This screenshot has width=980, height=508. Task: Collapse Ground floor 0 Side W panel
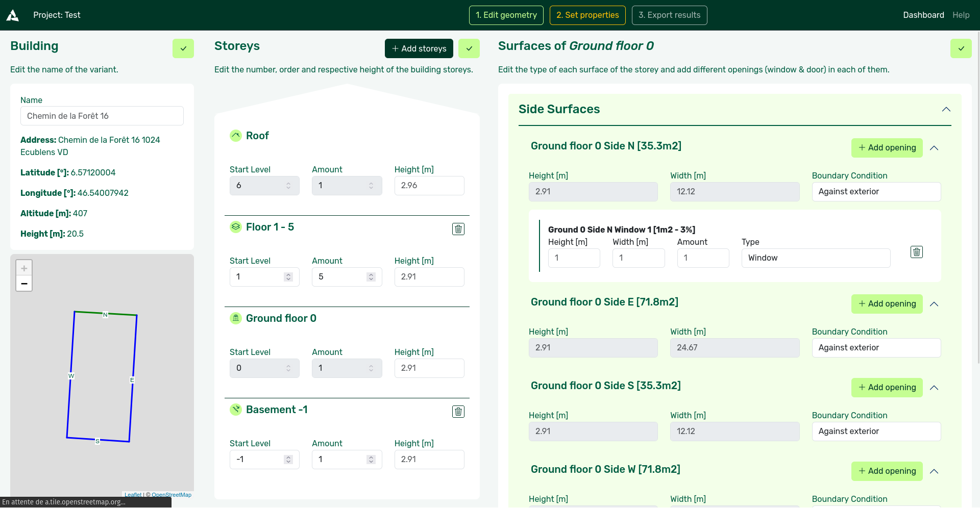click(x=934, y=471)
